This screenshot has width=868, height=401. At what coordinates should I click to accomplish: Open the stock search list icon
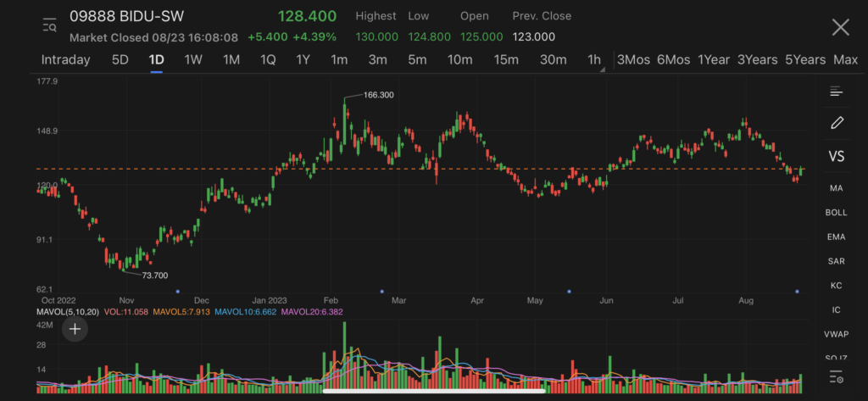50,25
